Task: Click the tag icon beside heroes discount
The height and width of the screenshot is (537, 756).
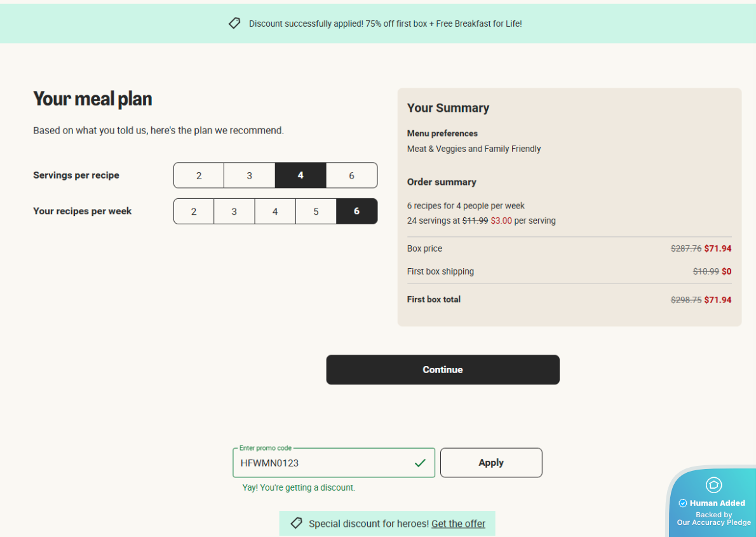Action: [296, 523]
